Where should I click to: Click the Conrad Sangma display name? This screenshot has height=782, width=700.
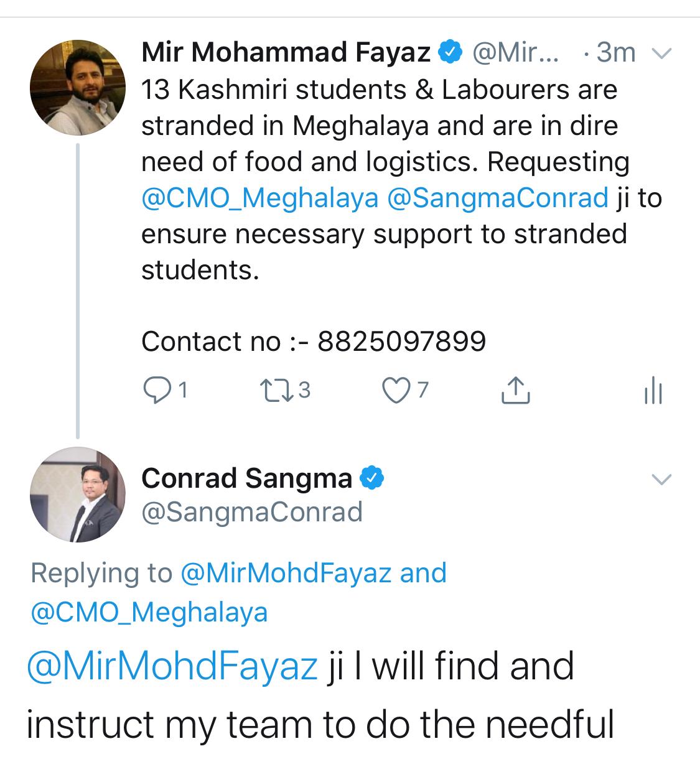coord(246,478)
